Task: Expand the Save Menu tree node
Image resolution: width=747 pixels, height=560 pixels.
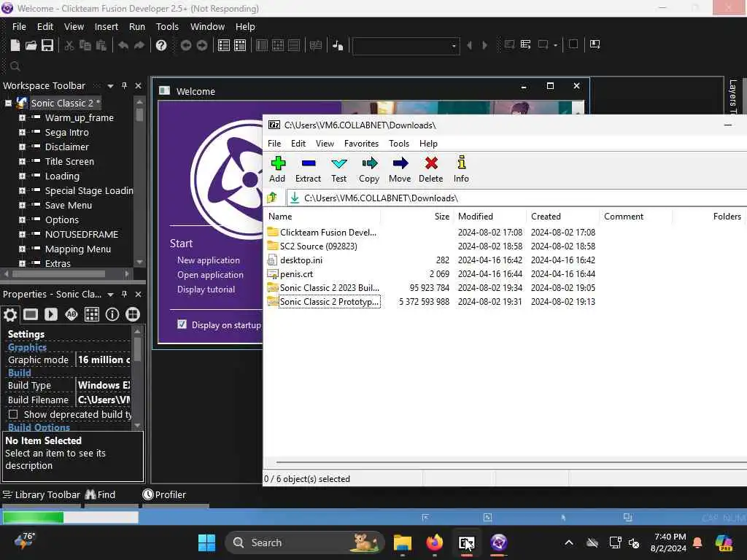Action: 22,205
